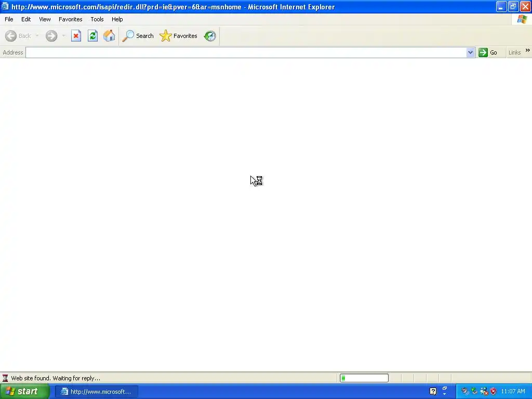
Task: Open the Favorites menu in menu bar
Action: (70, 19)
